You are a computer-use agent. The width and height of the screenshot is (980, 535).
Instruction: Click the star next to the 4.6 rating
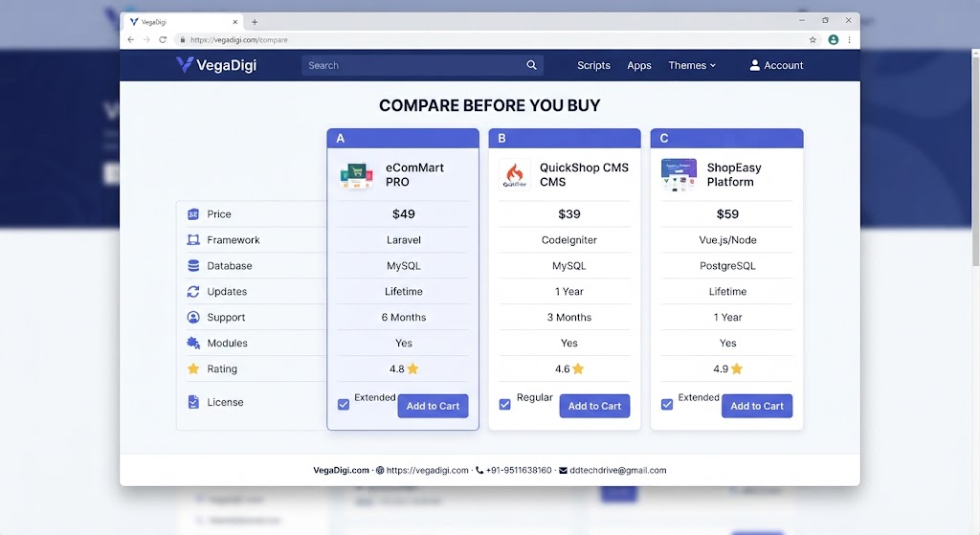tap(578, 368)
